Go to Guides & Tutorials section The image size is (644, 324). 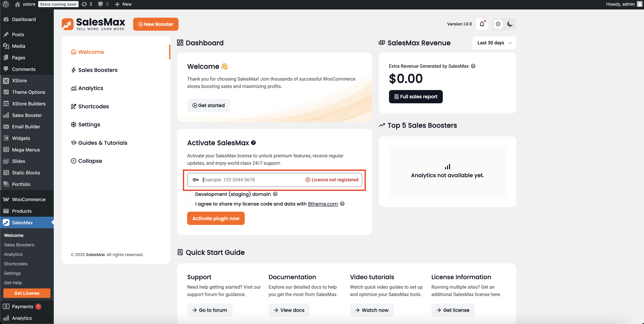click(103, 143)
